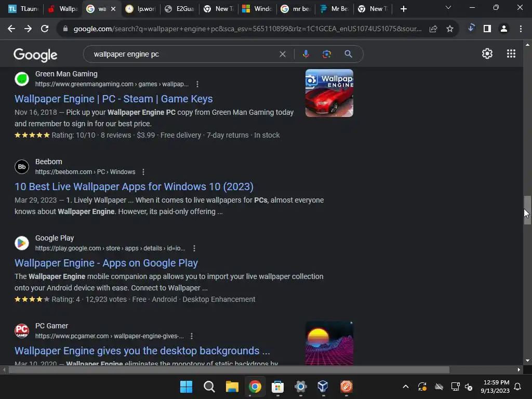The width and height of the screenshot is (532, 399).
Task: Click beebom.com PC Windows breadcrumb
Action: pos(85,172)
